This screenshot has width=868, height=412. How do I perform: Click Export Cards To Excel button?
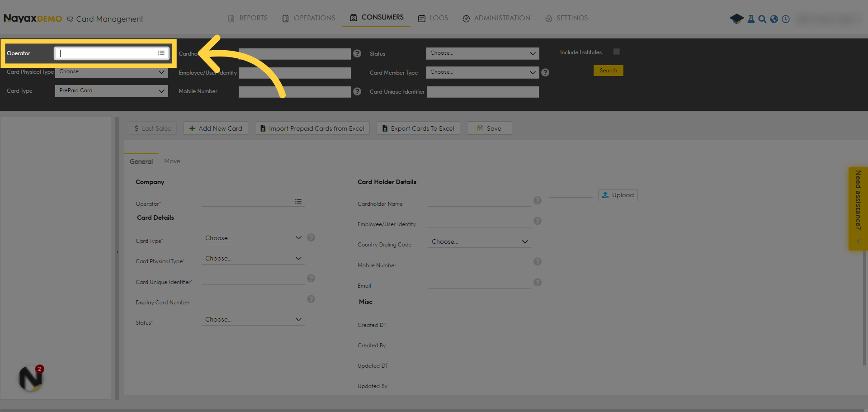[418, 128]
